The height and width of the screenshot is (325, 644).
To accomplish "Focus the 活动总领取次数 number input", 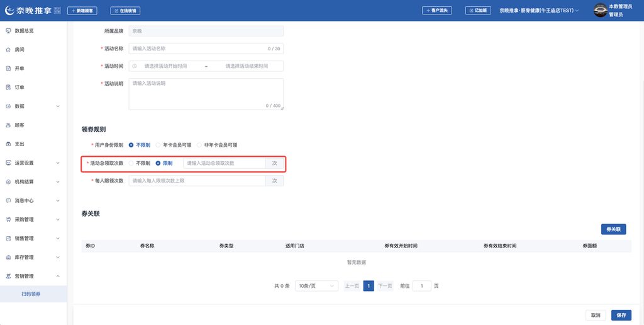I will tap(225, 163).
